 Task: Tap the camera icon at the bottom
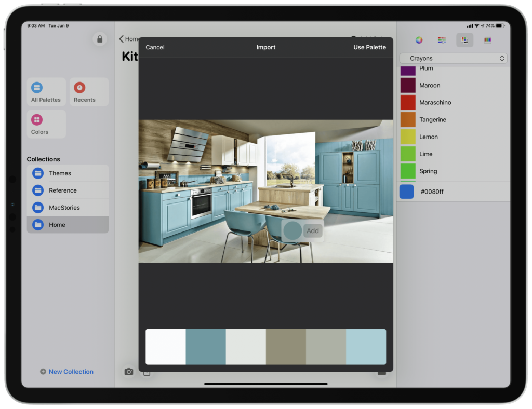click(x=129, y=372)
